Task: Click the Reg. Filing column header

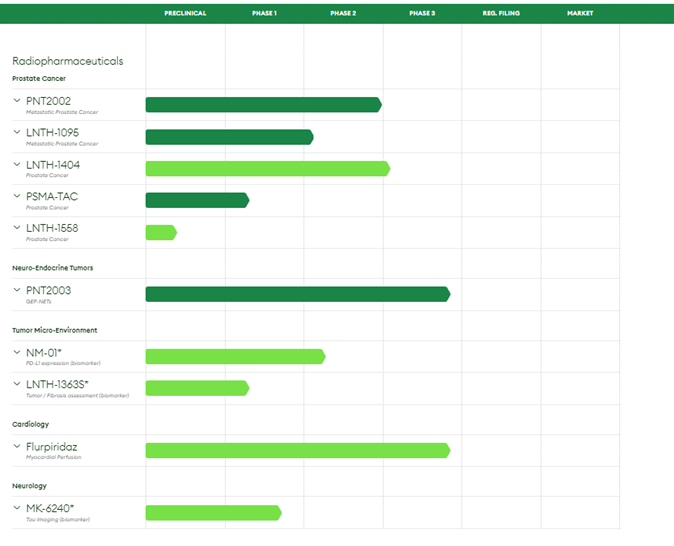Action: click(501, 13)
